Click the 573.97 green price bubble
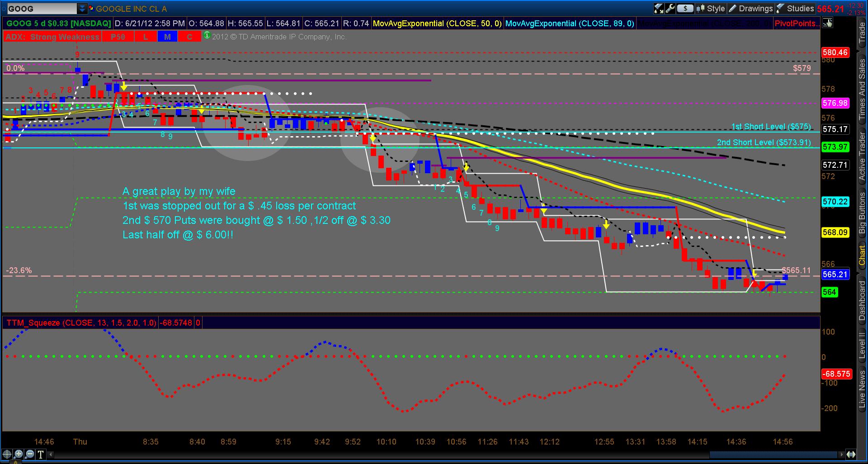The height and width of the screenshot is (464, 868). pyautogui.click(x=835, y=147)
